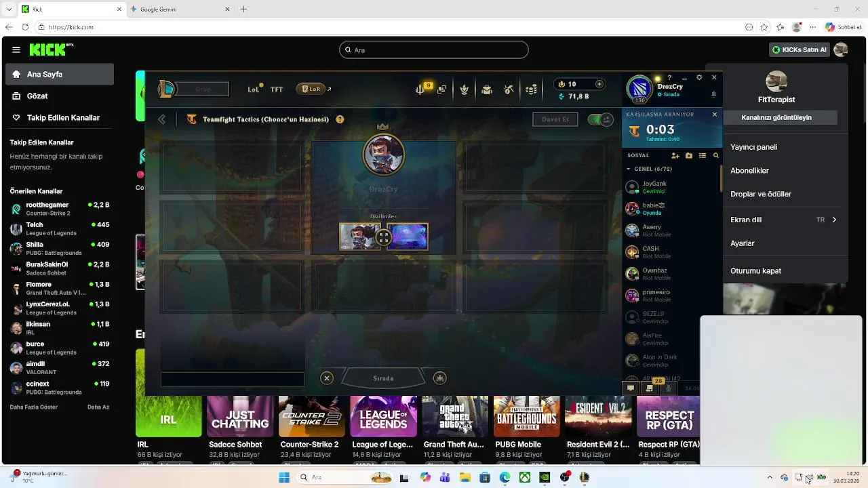Open the crafting hammer icon in League client
868x488 pixels.
(x=509, y=89)
